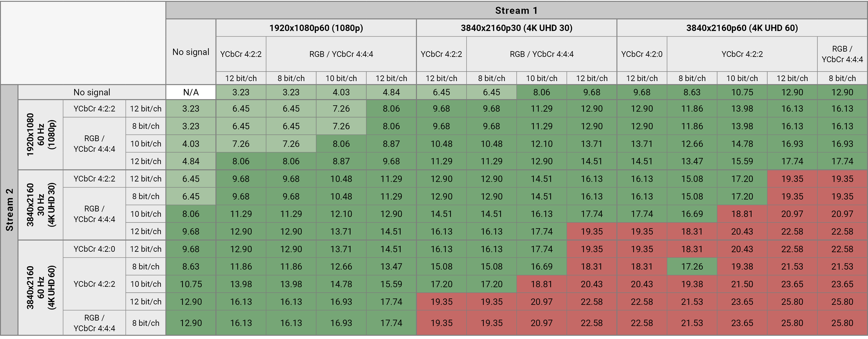The width and height of the screenshot is (868, 339).
Task: Click 4.84 in the No signal column
Action: tap(191, 161)
